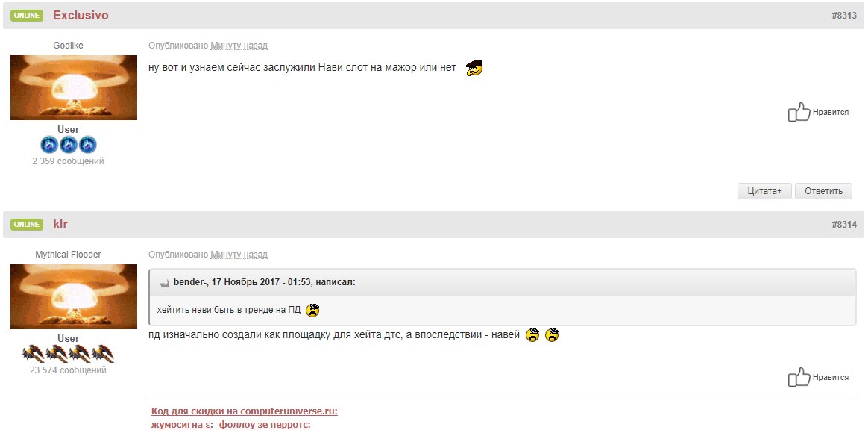Click the last angry smiley in klr's post

tap(552, 335)
